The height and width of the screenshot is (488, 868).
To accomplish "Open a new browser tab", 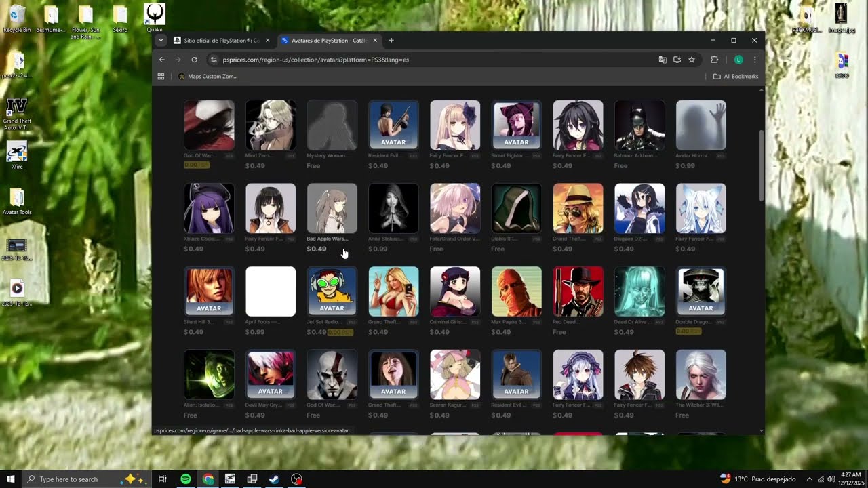I will (391, 41).
